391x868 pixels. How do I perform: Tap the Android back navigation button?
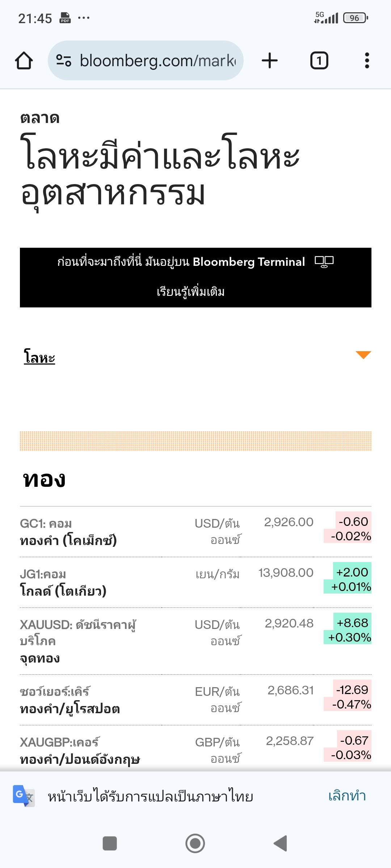coord(281,843)
